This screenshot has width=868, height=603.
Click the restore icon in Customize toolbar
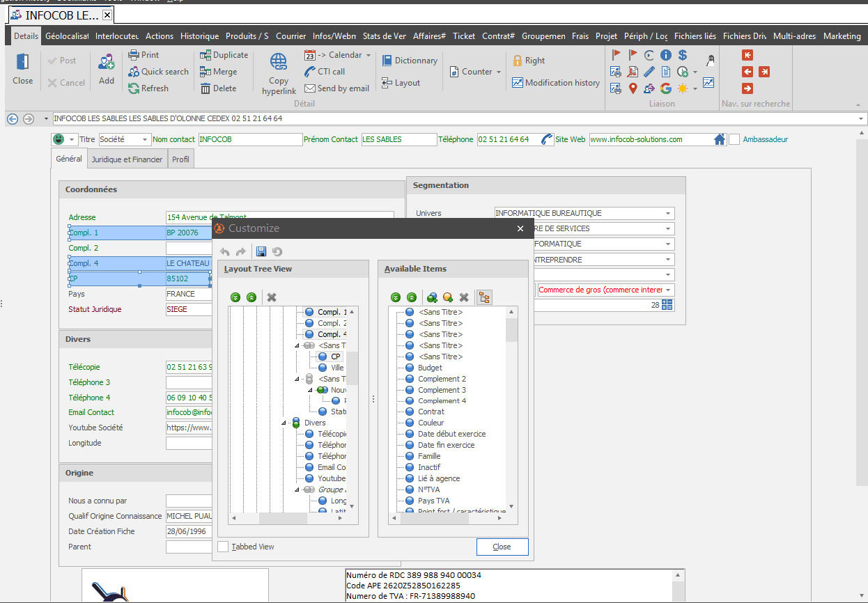coord(277,251)
